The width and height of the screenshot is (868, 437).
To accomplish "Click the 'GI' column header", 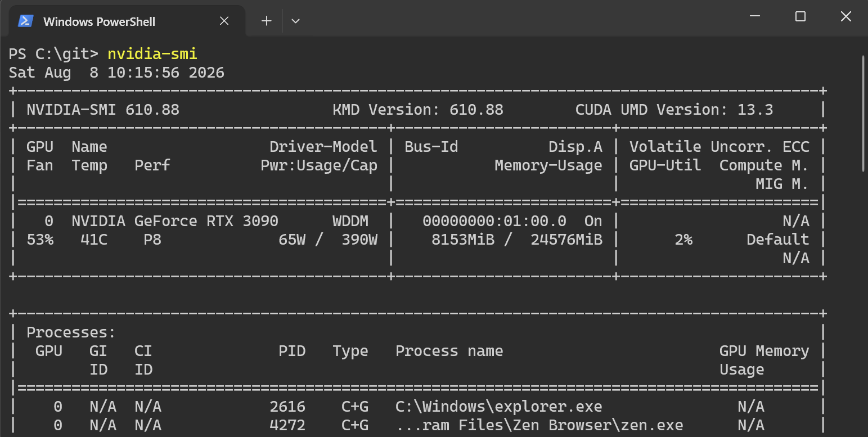I will tap(98, 351).
